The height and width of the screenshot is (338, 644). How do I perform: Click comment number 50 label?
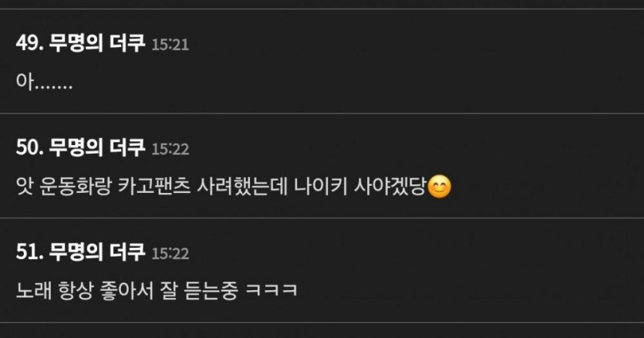tap(29, 147)
